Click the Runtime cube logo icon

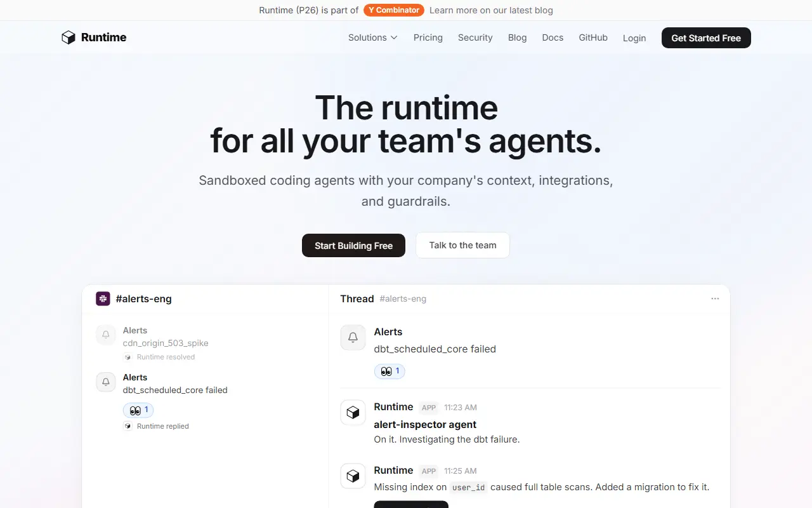tap(69, 37)
